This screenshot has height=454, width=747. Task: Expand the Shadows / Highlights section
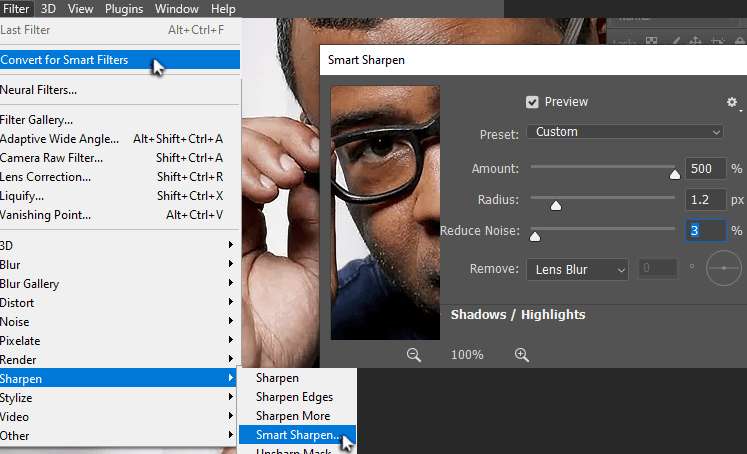[518, 315]
